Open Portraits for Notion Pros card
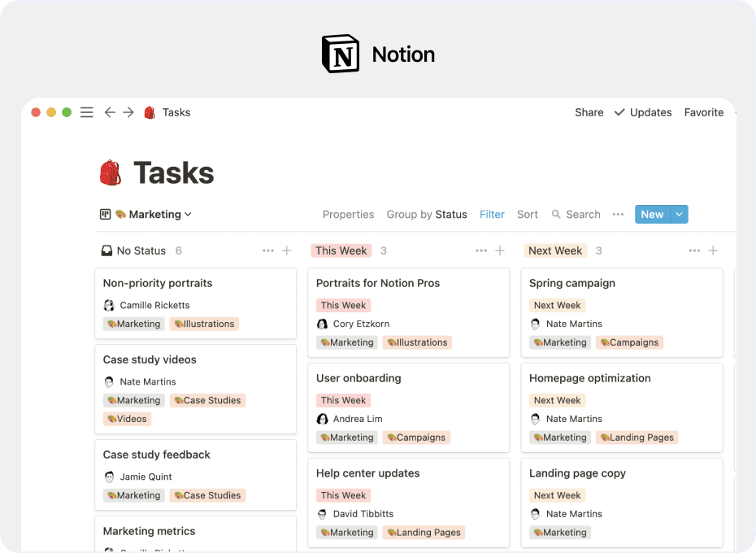 coord(408,313)
